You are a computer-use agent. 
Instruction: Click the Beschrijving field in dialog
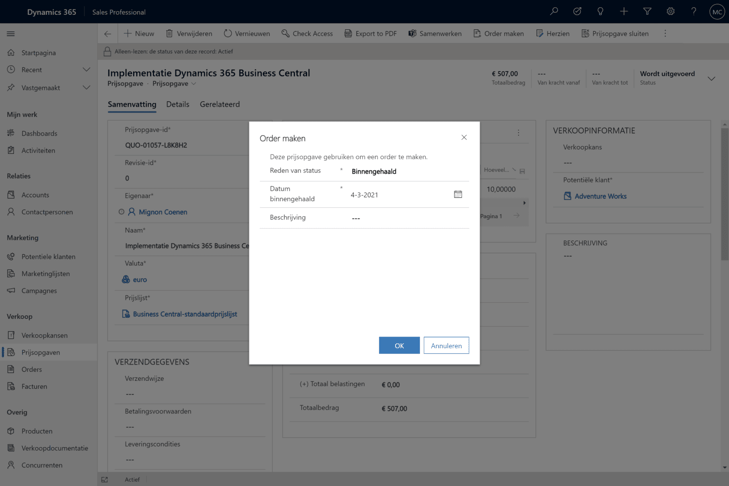point(409,218)
